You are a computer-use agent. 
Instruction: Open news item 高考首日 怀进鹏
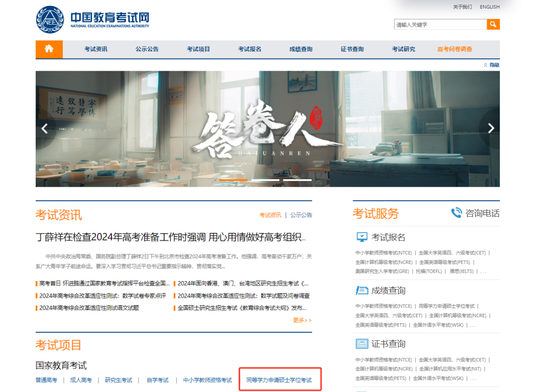[x=104, y=284]
